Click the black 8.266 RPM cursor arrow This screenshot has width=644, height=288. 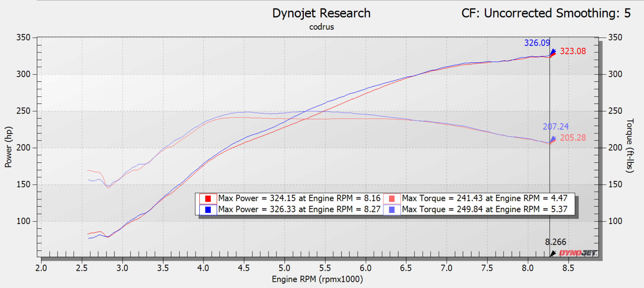553,254
